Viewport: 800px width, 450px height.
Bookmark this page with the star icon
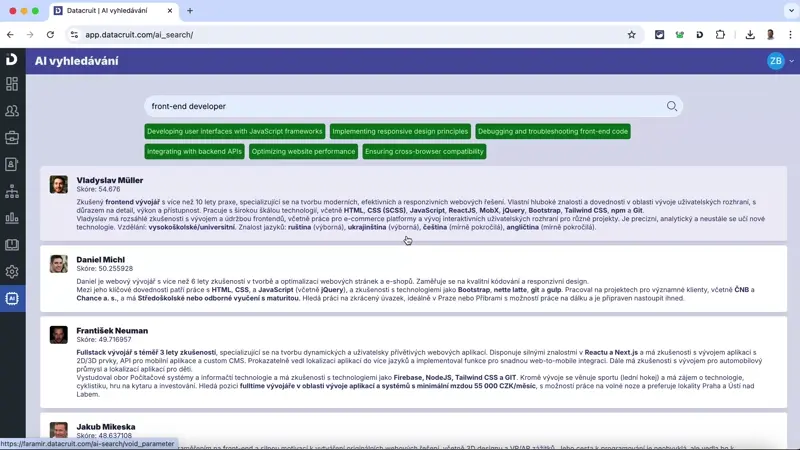pos(631,34)
